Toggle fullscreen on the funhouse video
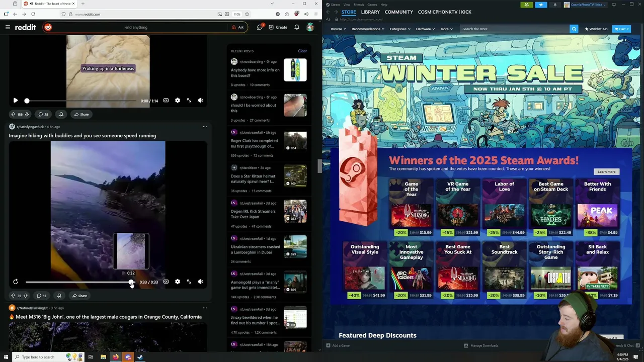Viewport: 644px width, 362px height. click(x=189, y=101)
